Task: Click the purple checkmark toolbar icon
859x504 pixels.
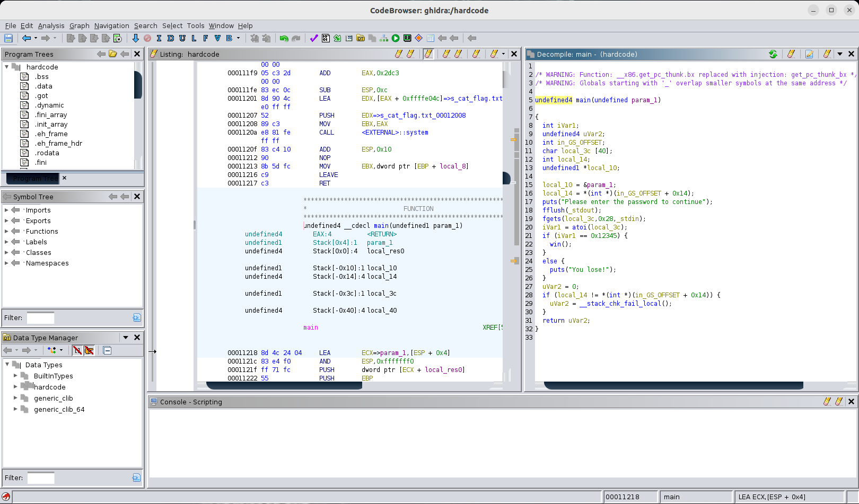Action: pyautogui.click(x=314, y=38)
